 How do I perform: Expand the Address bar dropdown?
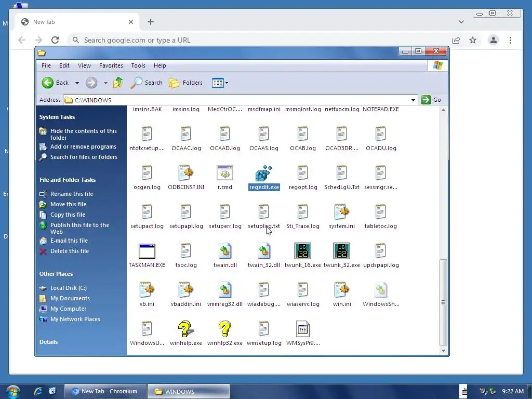413,100
